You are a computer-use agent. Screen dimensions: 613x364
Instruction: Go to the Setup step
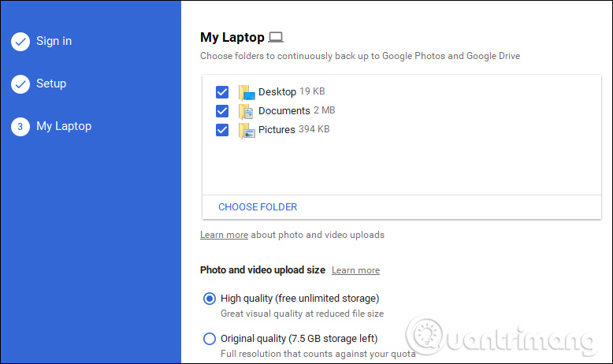click(51, 84)
